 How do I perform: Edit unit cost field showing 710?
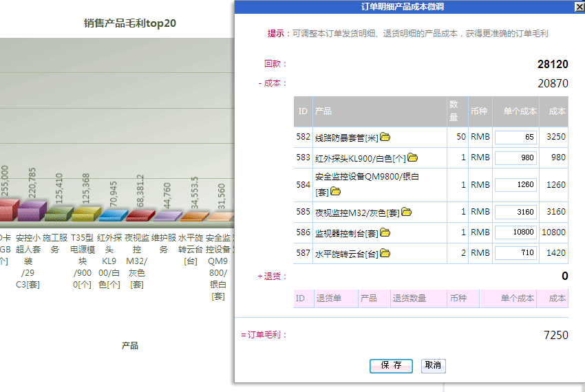[515, 253]
